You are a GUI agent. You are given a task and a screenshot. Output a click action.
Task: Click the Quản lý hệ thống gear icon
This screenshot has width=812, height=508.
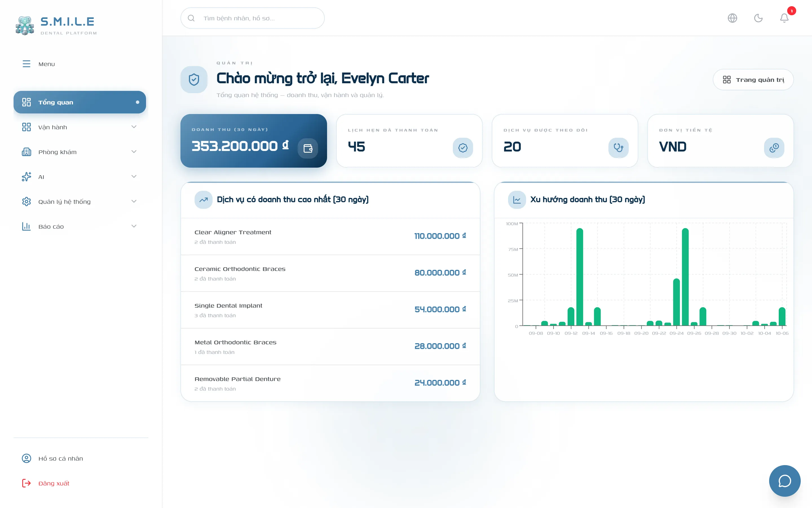[27, 202]
